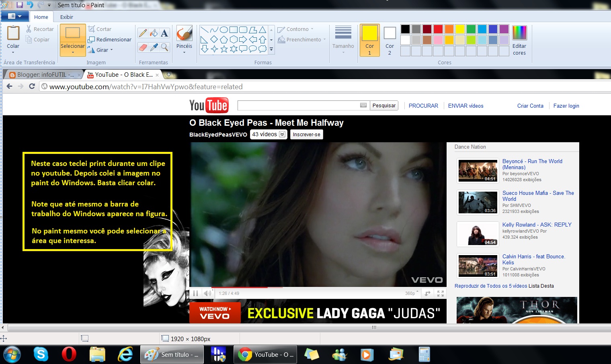
Task: Select the Magnifier tool
Action: (164, 47)
